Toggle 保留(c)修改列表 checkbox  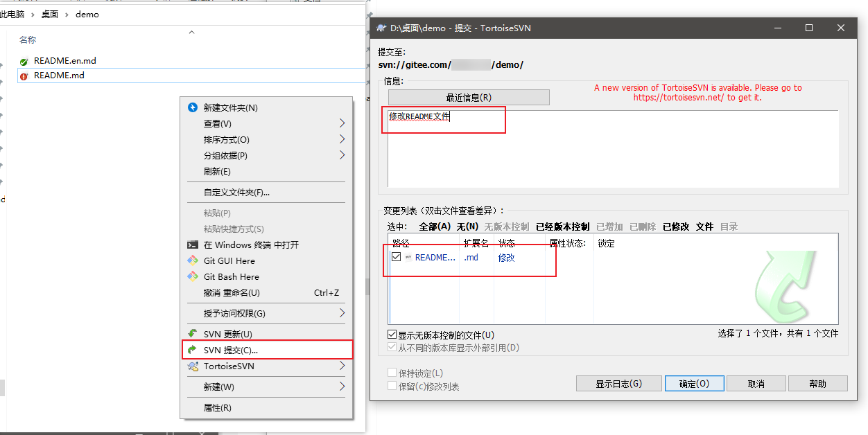point(392,387)
